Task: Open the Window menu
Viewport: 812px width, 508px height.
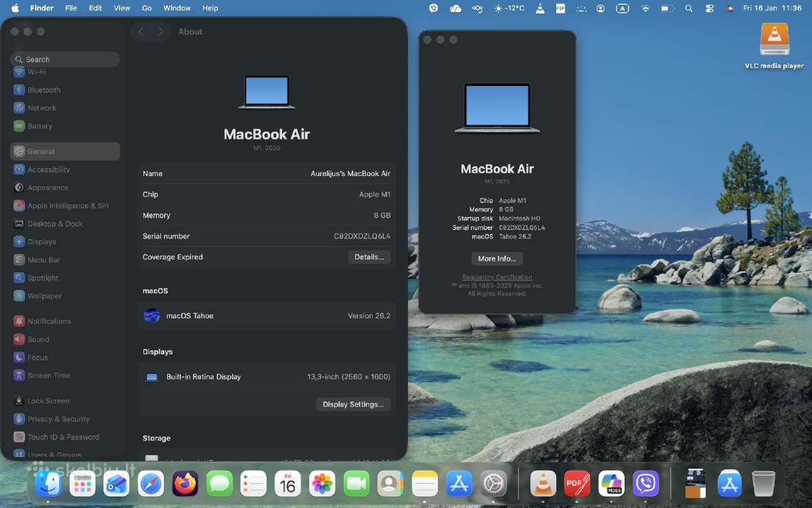Action: [x=177, y=8]
